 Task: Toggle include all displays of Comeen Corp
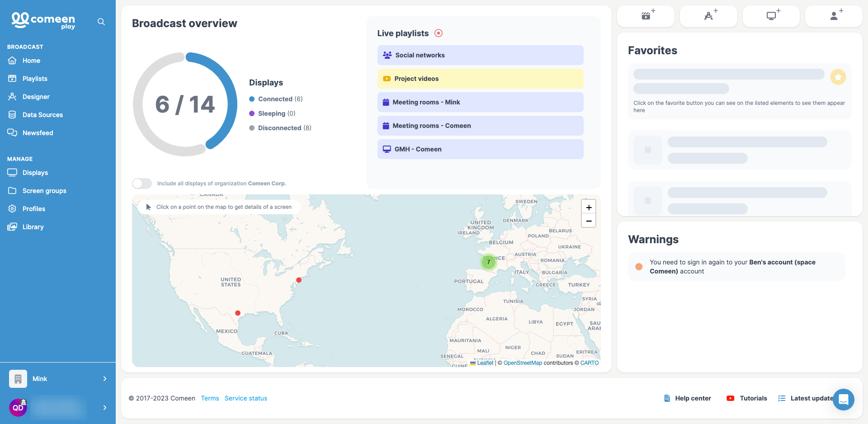[x=142, y=184]
